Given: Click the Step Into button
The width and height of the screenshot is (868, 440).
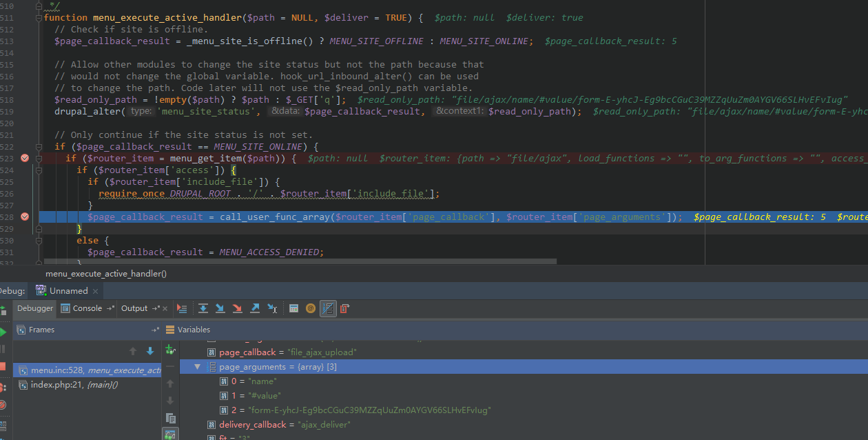Looking at the screenshot, I should (x=220, y=308).
